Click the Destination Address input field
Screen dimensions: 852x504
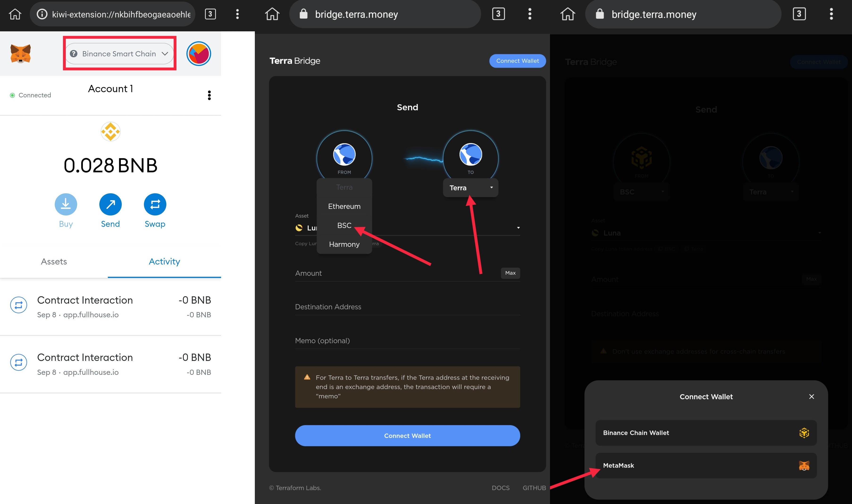407,307
